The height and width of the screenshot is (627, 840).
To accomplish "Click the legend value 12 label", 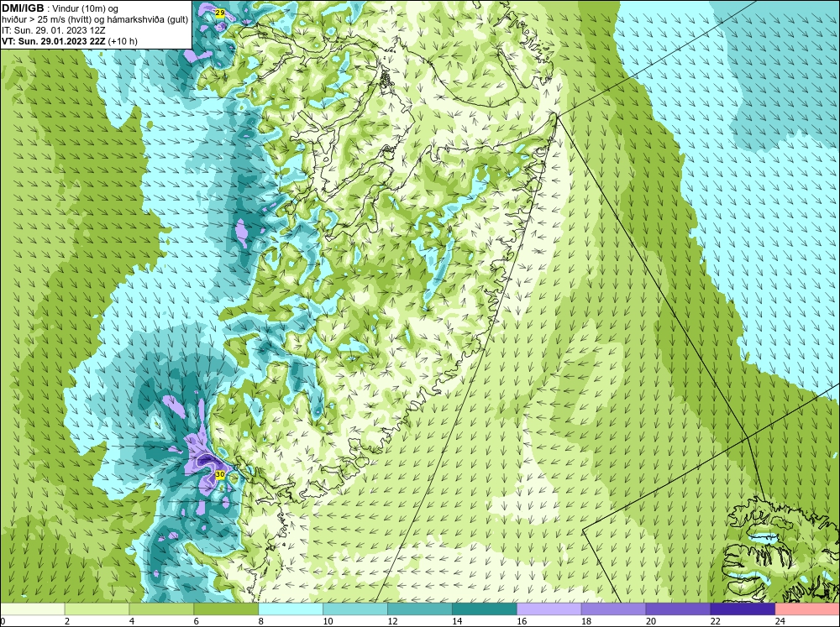I will click(392, 621).
